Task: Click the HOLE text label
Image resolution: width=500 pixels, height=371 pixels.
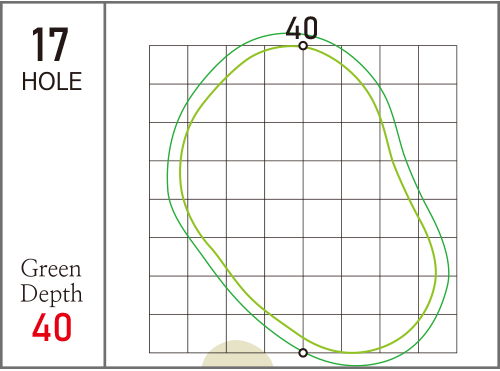Action: coord(52,81)
